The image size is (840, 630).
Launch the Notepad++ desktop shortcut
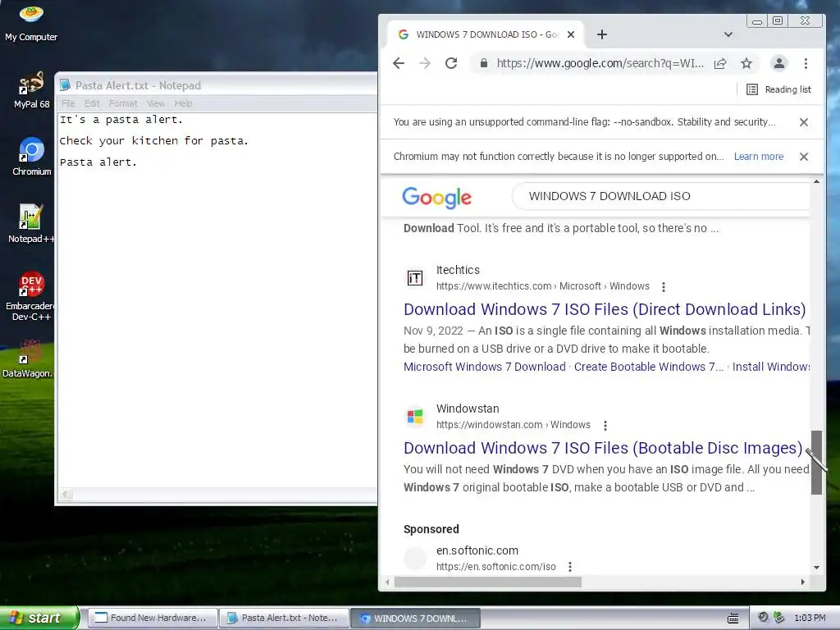pos(31,224)
